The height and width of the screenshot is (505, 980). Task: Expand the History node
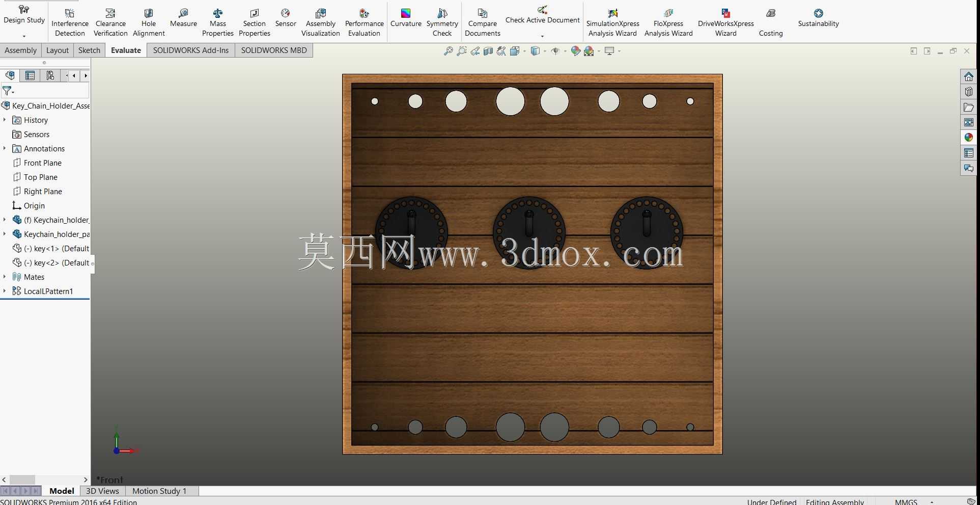pos(5,120)
